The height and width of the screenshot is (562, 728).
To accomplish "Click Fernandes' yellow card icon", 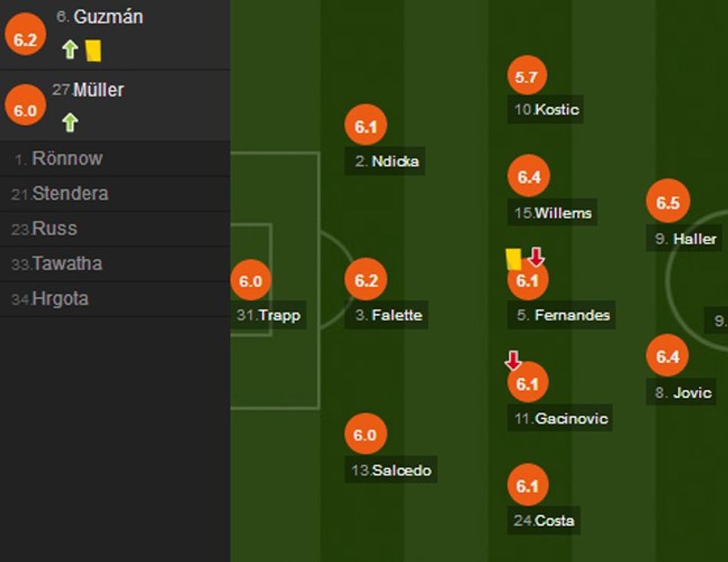I will click(513, 258).
